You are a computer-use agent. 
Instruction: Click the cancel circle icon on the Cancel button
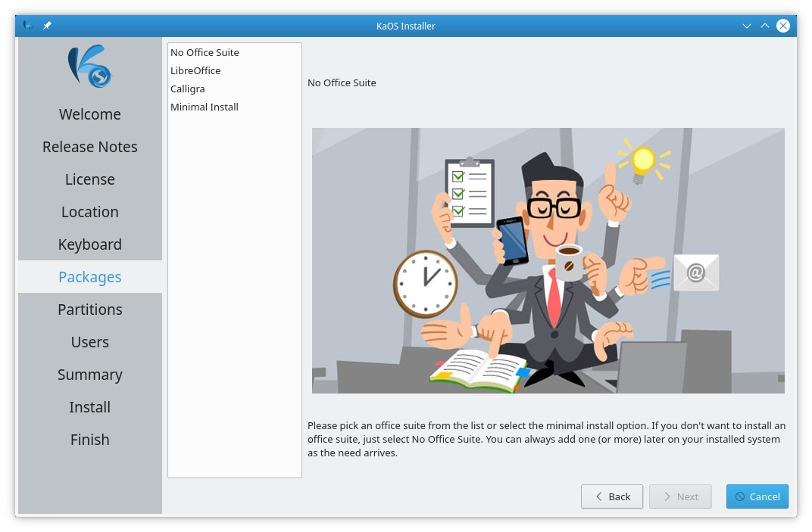click(x=740, y=496)
